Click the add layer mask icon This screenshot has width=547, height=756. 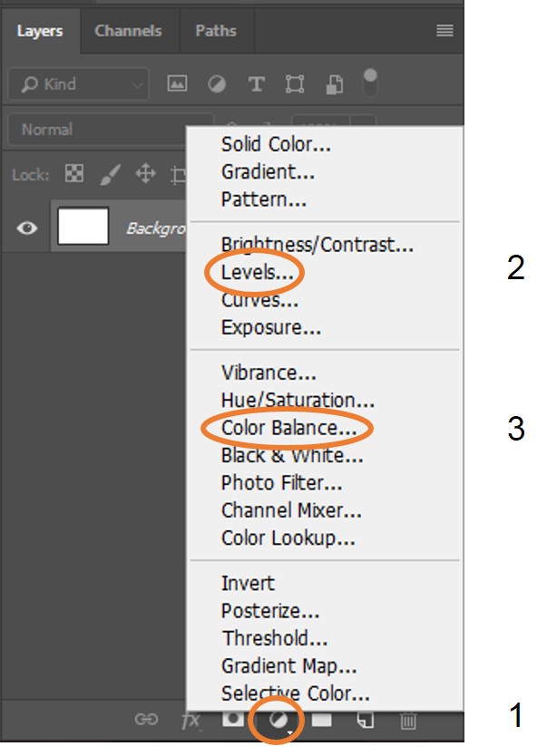(x=234, y=719)
